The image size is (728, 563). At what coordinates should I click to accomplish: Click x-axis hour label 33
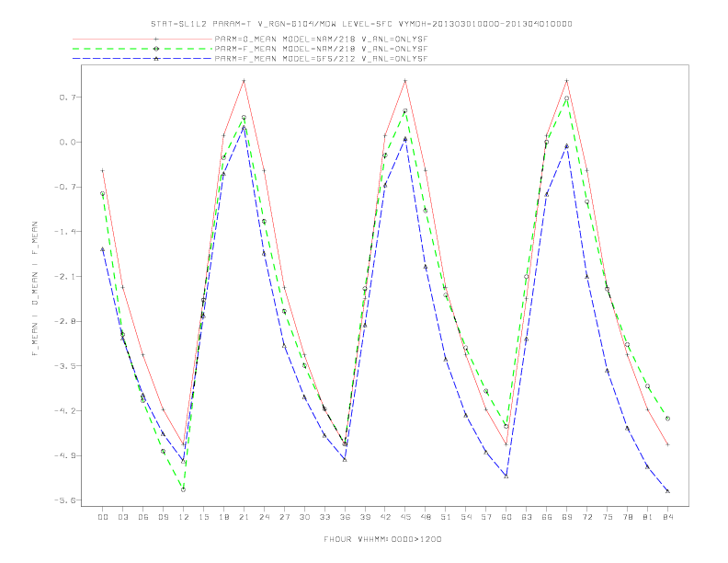(x=324, y=517)
